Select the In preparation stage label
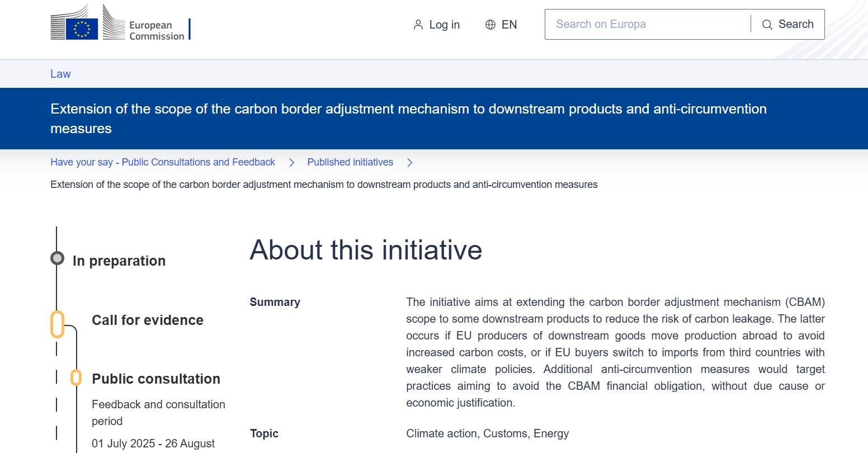Image resolution: width=868 pixels, height=453 pixels. [x=119, y=261]
